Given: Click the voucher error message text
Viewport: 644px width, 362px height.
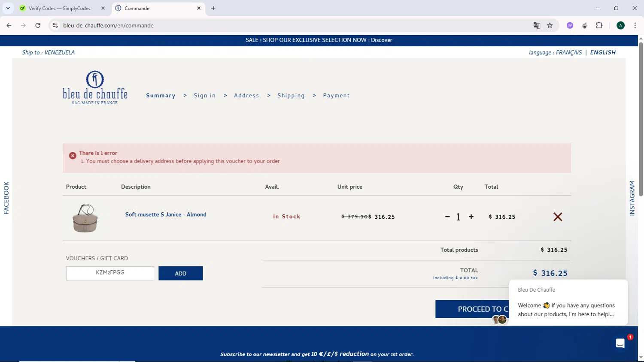Looking at the screenshot, I should point(183,161).
